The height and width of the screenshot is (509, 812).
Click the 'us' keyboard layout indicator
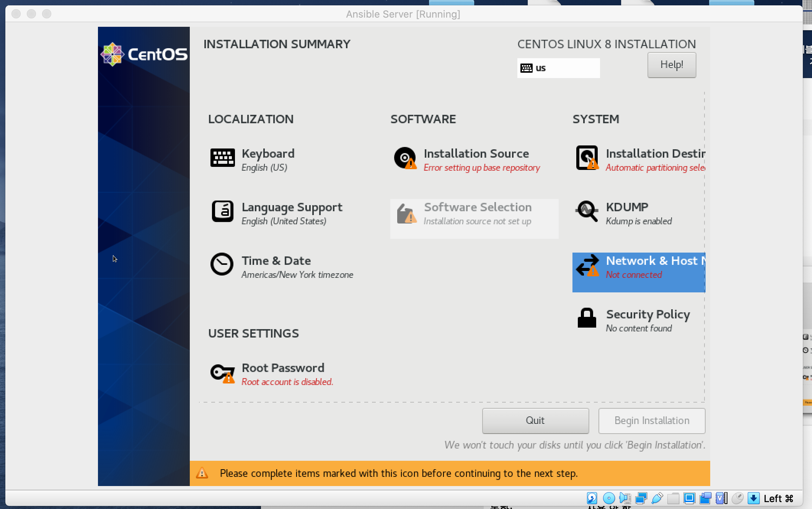[x=558, y=68]
